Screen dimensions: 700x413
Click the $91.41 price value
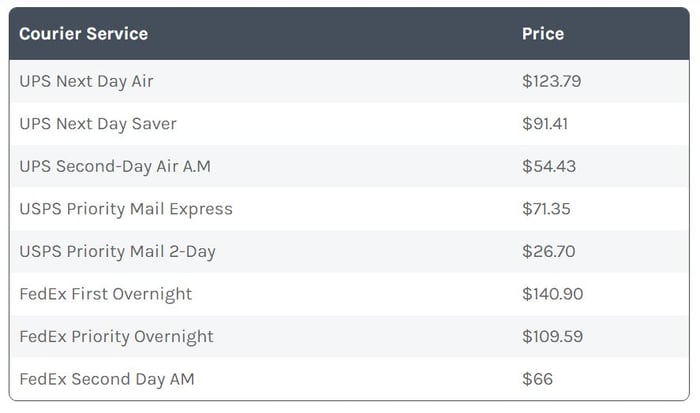tap(545, 124)
